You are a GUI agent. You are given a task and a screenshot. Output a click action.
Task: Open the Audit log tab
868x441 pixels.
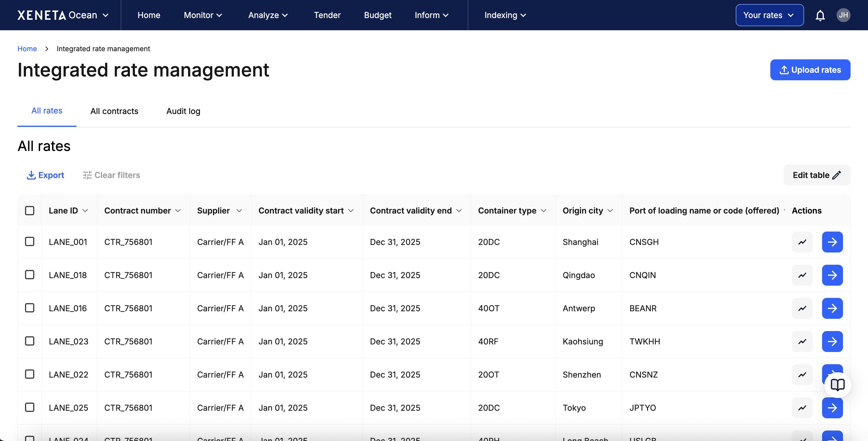183,111
